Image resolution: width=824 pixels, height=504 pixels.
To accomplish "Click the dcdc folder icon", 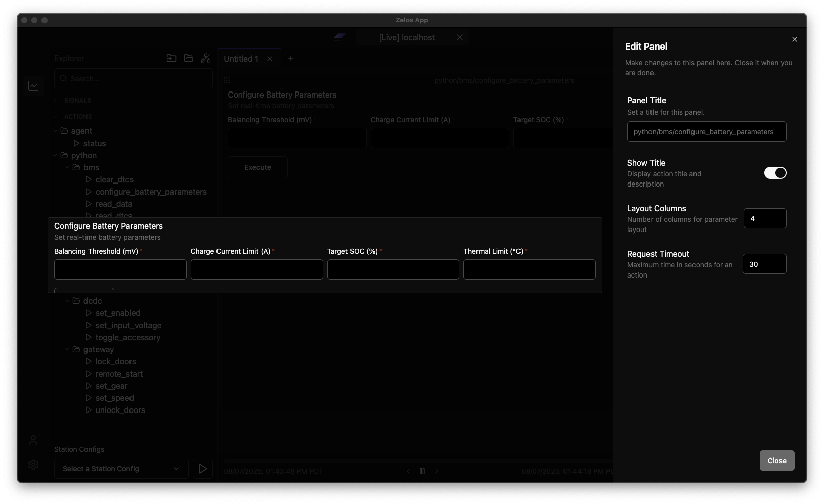I will (76, 301).
